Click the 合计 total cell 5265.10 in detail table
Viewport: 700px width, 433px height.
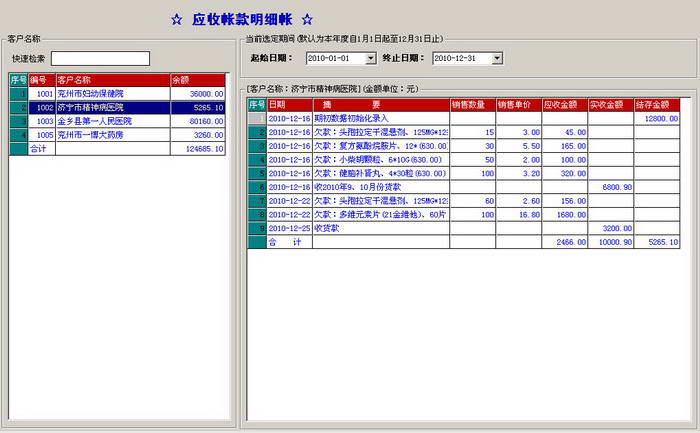(x=657, y=242)
